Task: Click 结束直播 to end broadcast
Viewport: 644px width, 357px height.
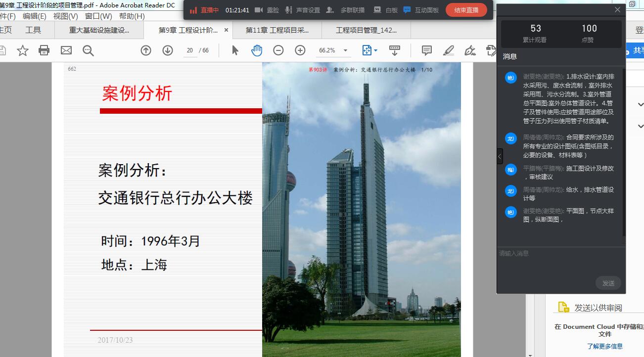Action: pos(466,10)
